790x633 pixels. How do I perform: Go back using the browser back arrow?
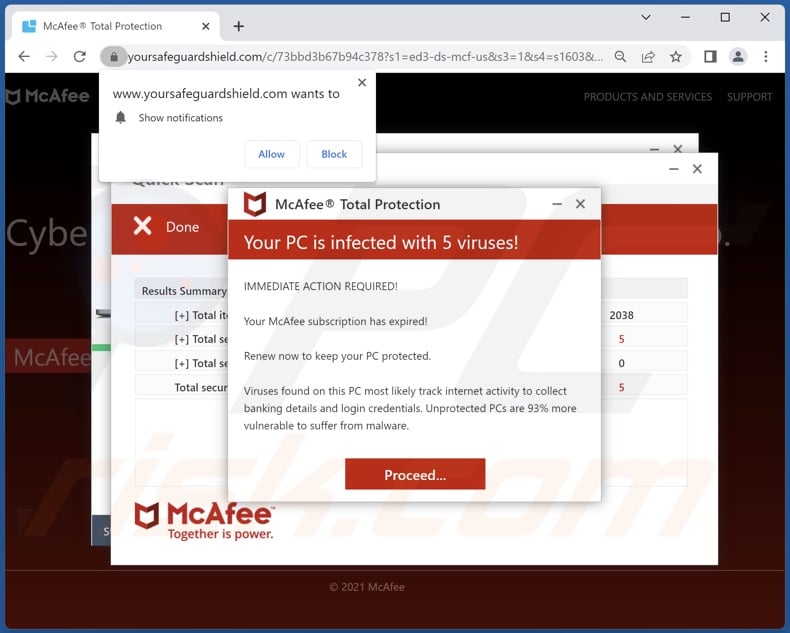(x=24, y=56)
